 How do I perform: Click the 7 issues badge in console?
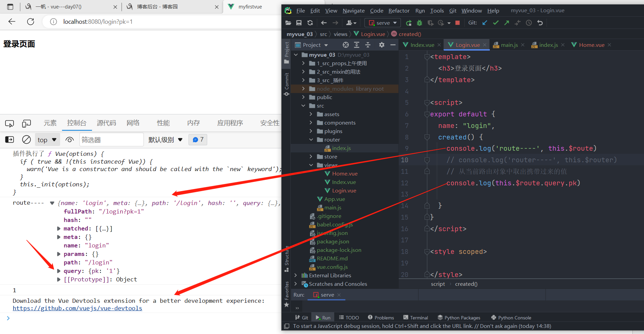point(198,140)
